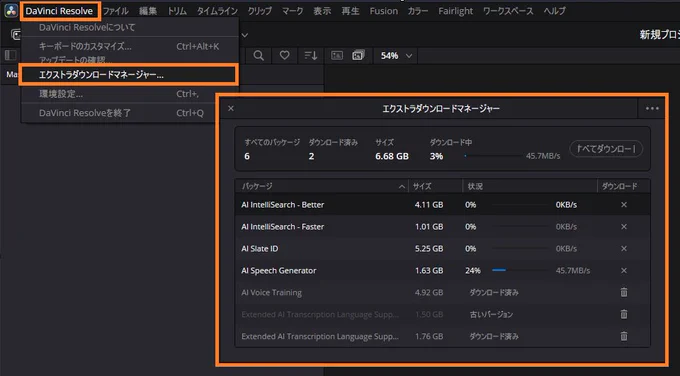This screenshot has height=376, width=680.
Task: Open the Fairlight menu
Action: pos(455,11)
